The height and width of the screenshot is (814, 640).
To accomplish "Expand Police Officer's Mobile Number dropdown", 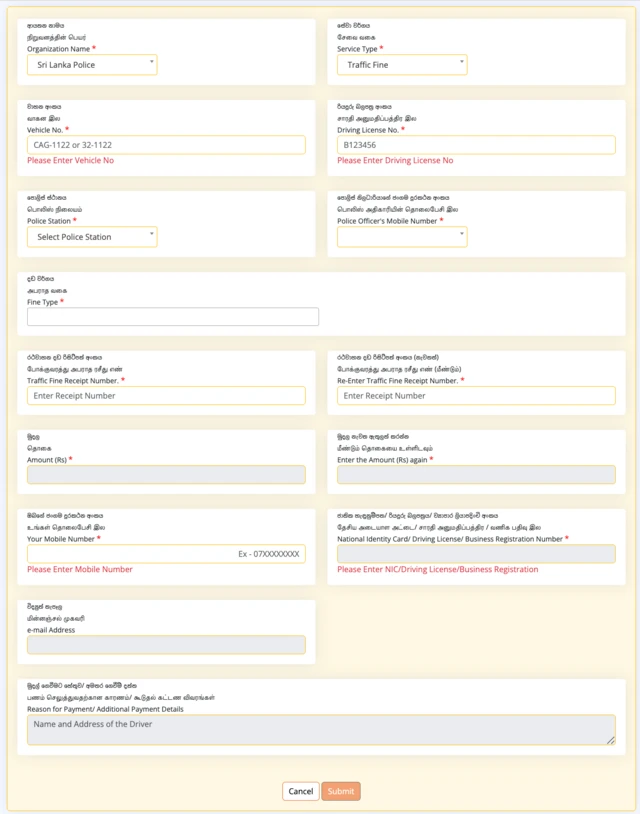I will click(402, 237).
